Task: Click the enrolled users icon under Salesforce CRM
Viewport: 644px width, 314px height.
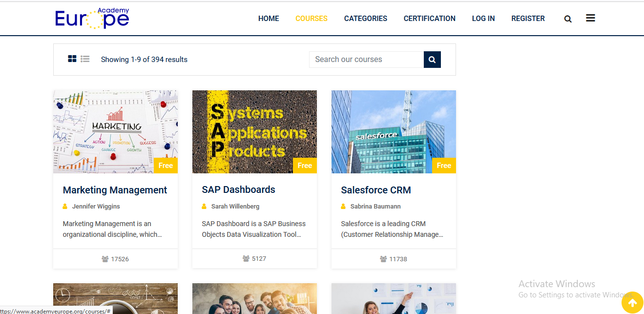Action: [383, 259]
